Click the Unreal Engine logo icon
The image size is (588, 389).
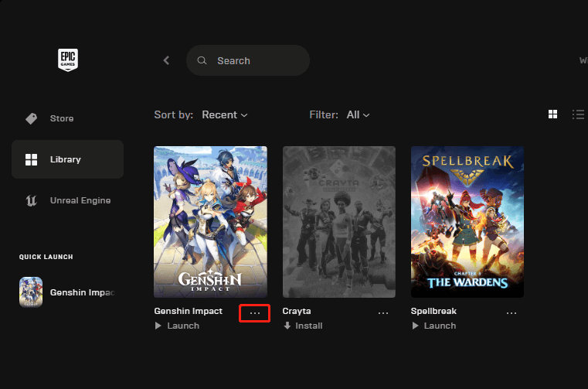31,200
